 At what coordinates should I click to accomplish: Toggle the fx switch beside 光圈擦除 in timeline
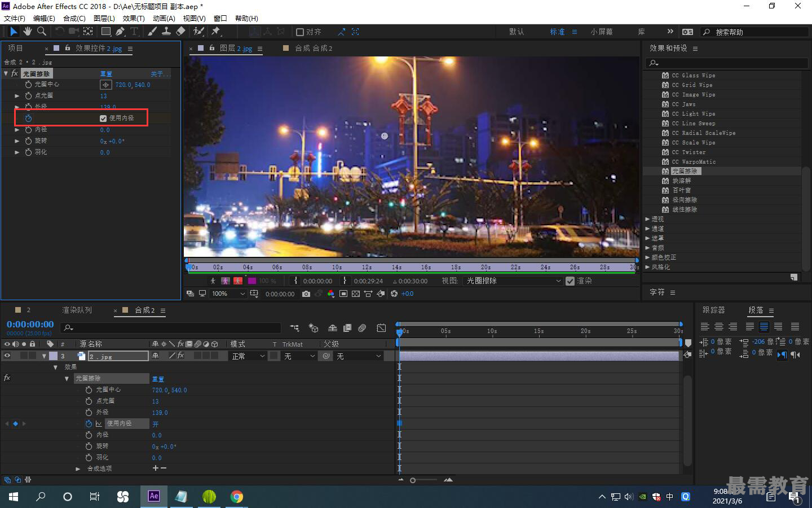[7, 378]
